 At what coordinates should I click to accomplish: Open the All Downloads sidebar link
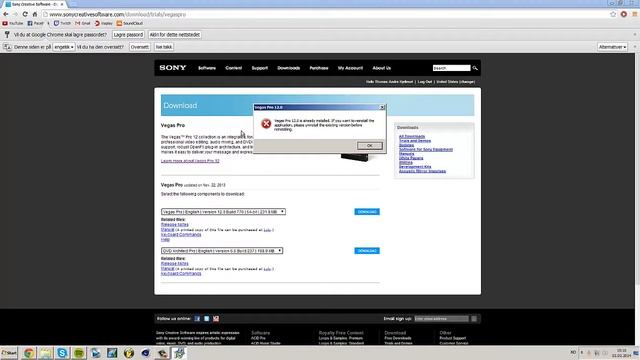click(x=412, y=136)
